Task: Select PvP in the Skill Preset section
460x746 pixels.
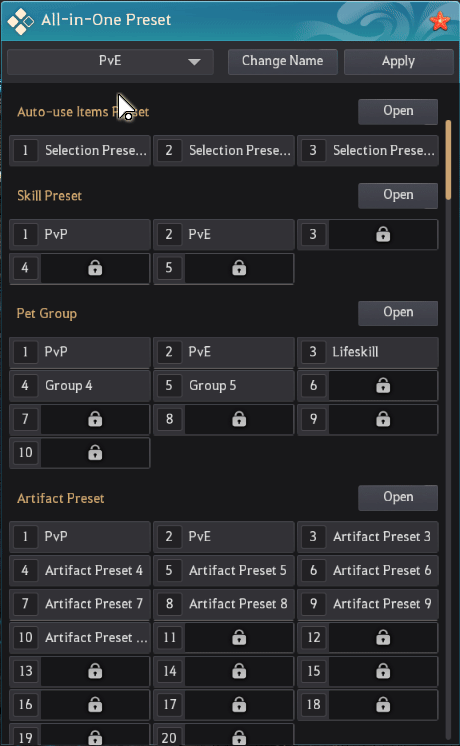Action: click(80, 235)
